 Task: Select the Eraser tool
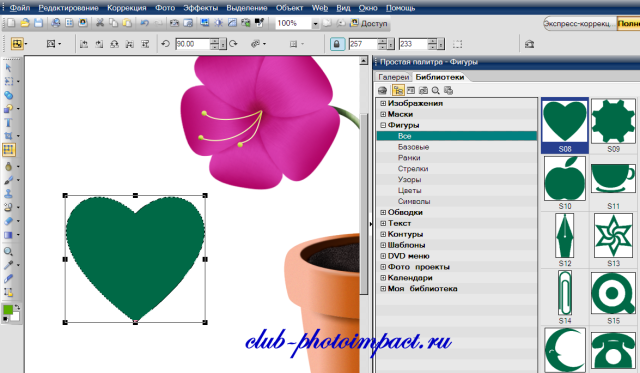click(8, 221)
